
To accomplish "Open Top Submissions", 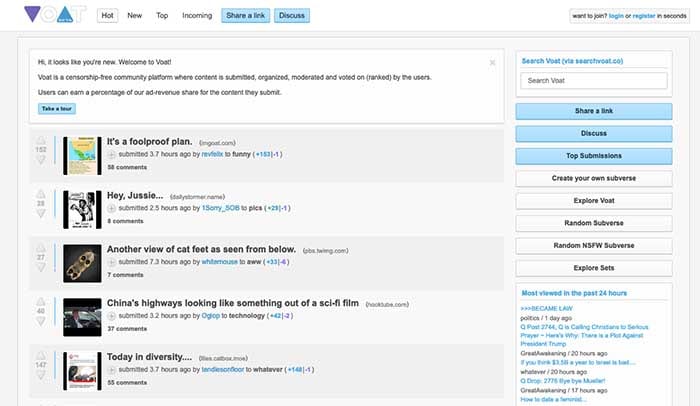I will [594, 155].
